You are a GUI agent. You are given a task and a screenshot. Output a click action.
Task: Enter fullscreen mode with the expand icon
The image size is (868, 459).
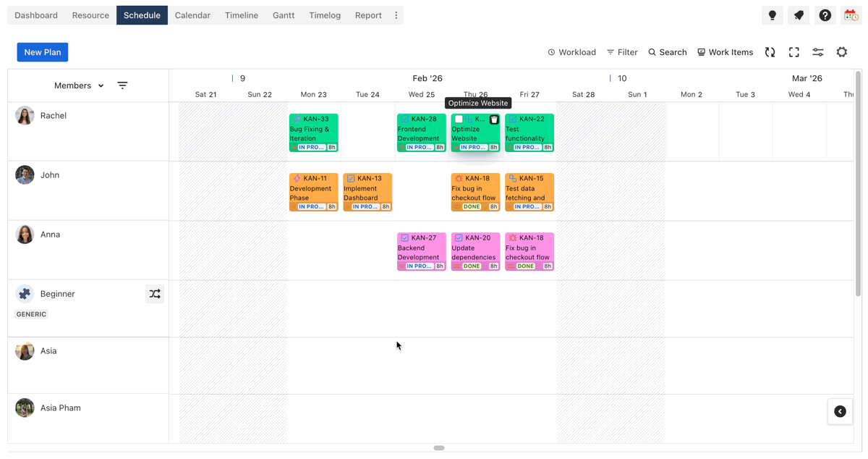coord(794,52)
